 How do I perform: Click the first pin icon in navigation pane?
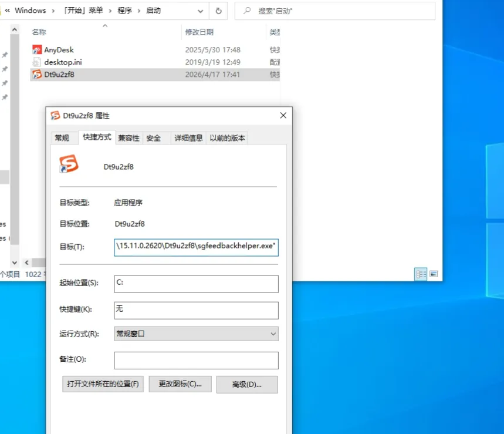point(5,55)
